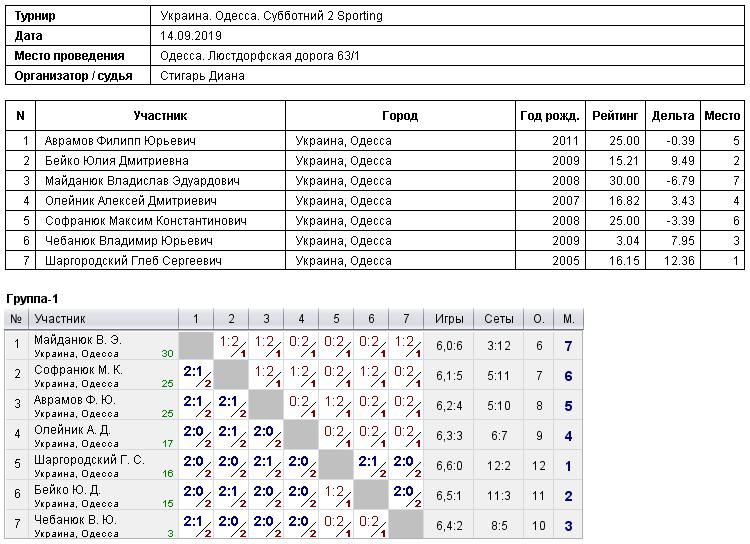Click delta value -6.79 for Майданюк
Image resolution: width=750 pixels, height=544 pixels.
[x=679, y=181]
